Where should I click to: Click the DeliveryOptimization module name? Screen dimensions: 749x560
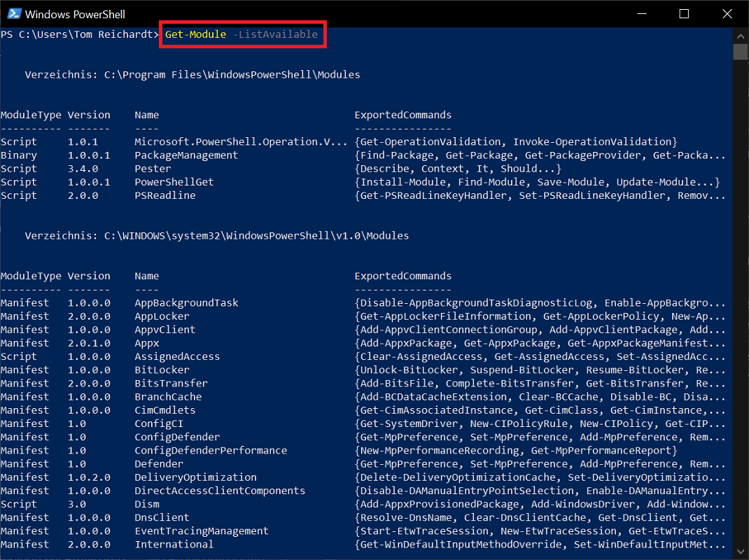coord(195,477)
